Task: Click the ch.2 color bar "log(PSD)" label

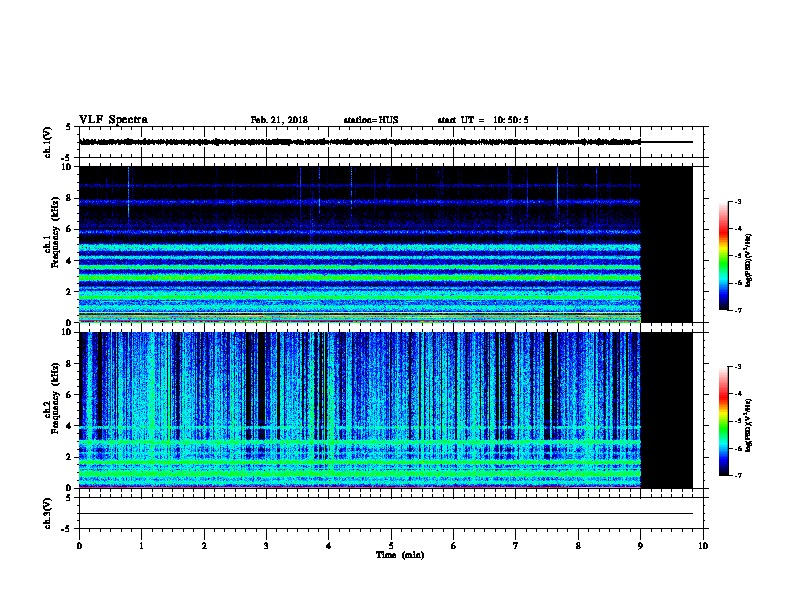Action: coord(748,425)
